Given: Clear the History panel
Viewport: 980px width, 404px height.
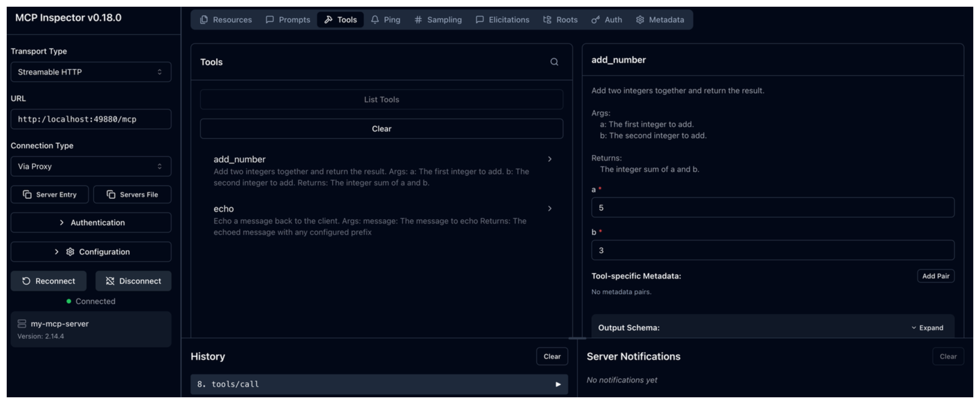Looking at the screenshot, I should 552,356.
